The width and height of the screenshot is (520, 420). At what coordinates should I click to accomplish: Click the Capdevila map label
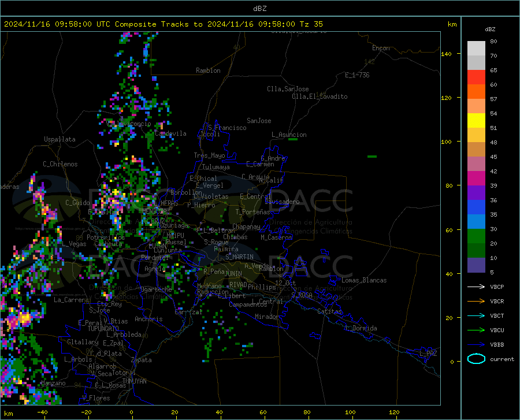click(170, 133)
